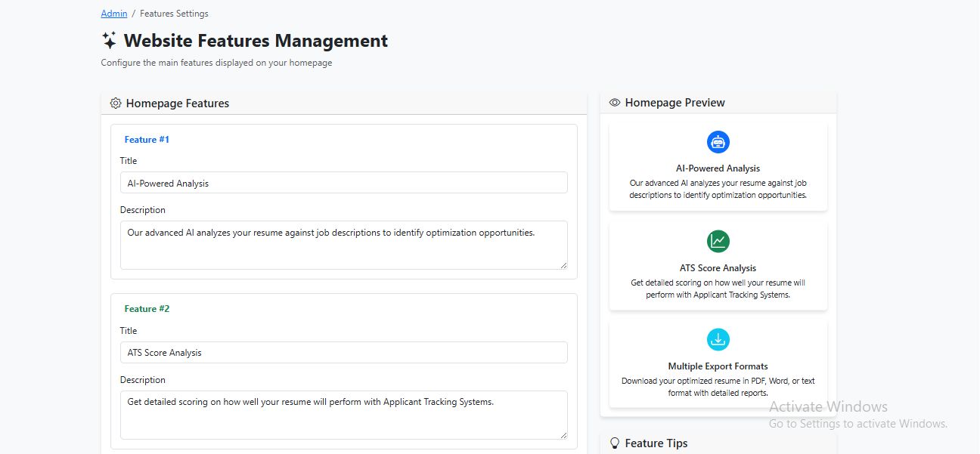Select the AI-Powered Analysis preview card title
The width and height of the screenshot is (980, 454).
718,168
